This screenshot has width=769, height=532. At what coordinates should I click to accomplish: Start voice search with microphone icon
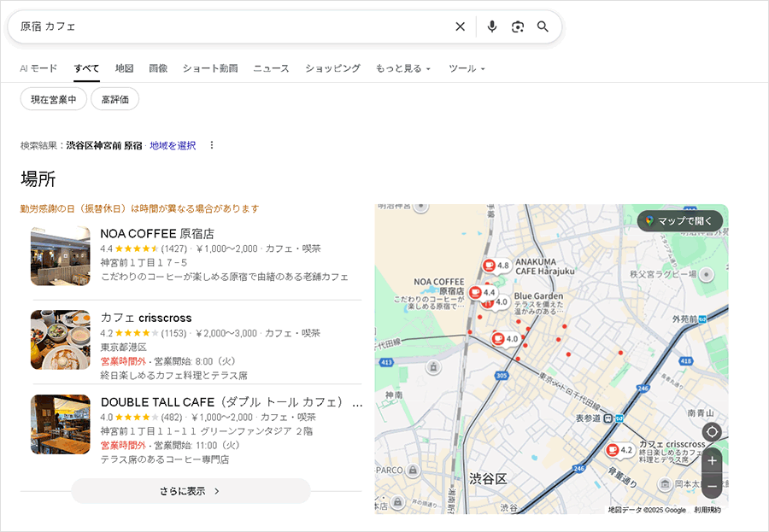click(x=492, y=26)
